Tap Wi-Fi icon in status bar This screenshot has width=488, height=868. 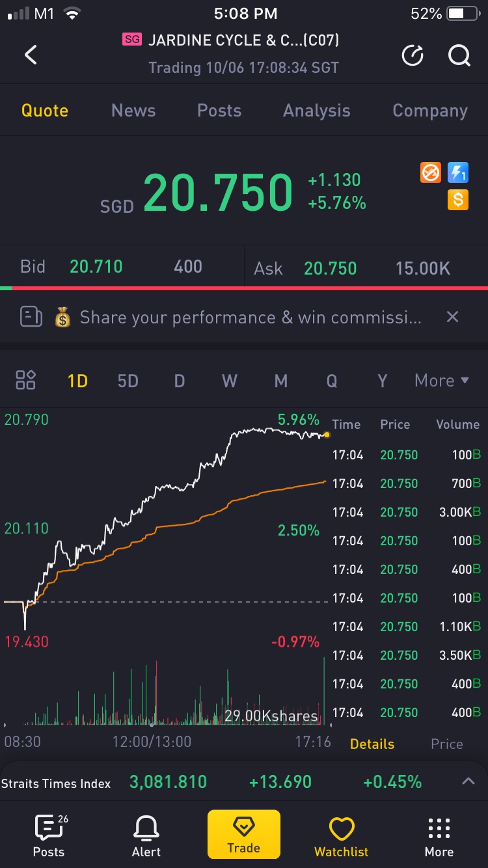coord(73,14)
